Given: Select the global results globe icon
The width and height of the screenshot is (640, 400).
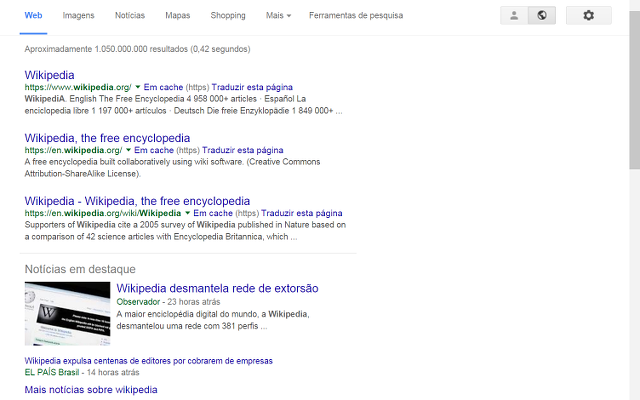Looking at the screenshot, I should (x=542, y=16).
